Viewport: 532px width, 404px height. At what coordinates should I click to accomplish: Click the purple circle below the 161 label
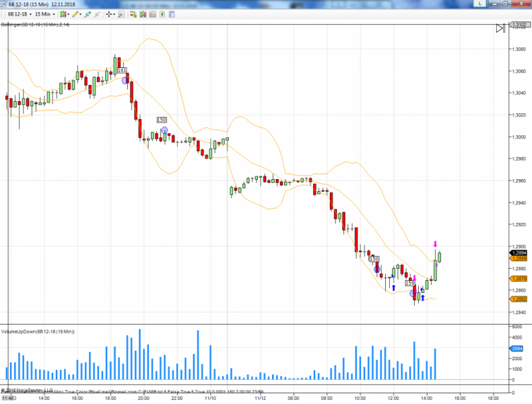125,80
